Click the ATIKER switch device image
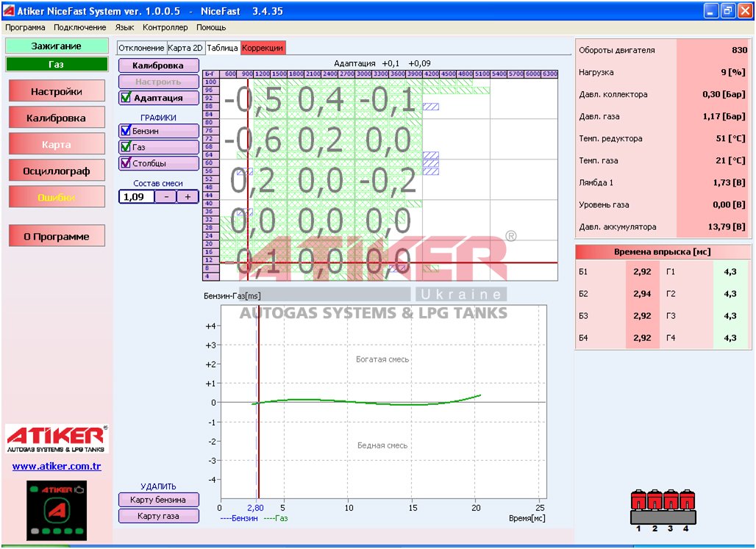Viewport: 756px width, 549px height. pos(57,511)
